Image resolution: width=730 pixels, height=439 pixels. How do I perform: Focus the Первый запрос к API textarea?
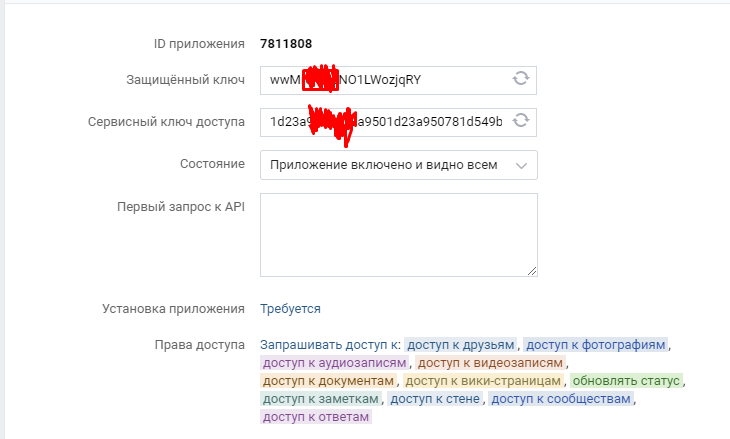pos(398,235)
